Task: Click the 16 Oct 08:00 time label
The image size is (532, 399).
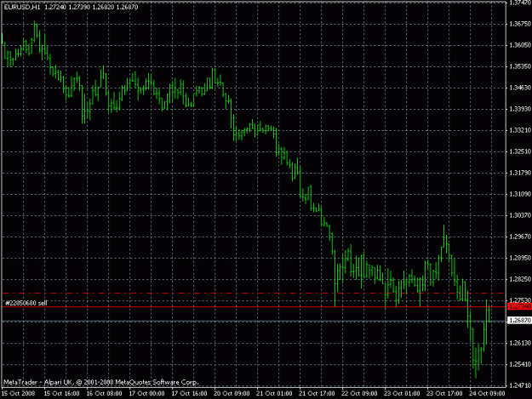Action: [104, 394]
